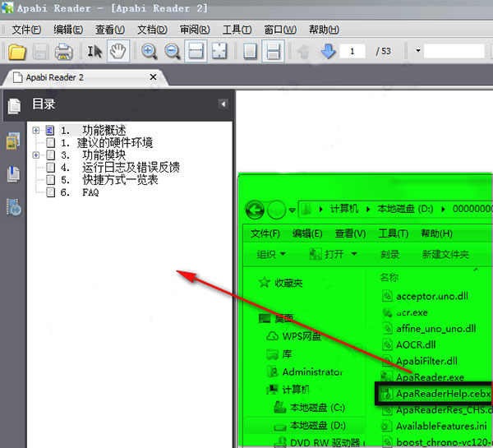
Task: Select file ApaReaderHelp.cebx in Explorer
Action: coord(435,394)
